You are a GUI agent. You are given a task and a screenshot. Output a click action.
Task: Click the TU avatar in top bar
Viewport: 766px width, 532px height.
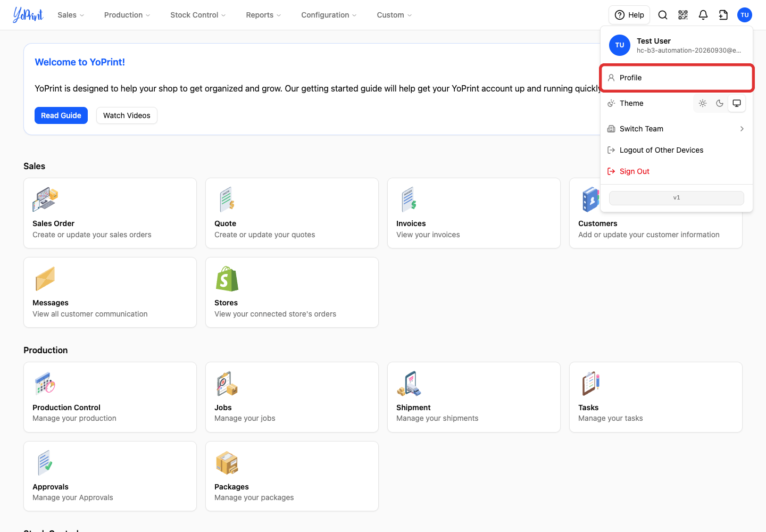click(x=745, y=15)
